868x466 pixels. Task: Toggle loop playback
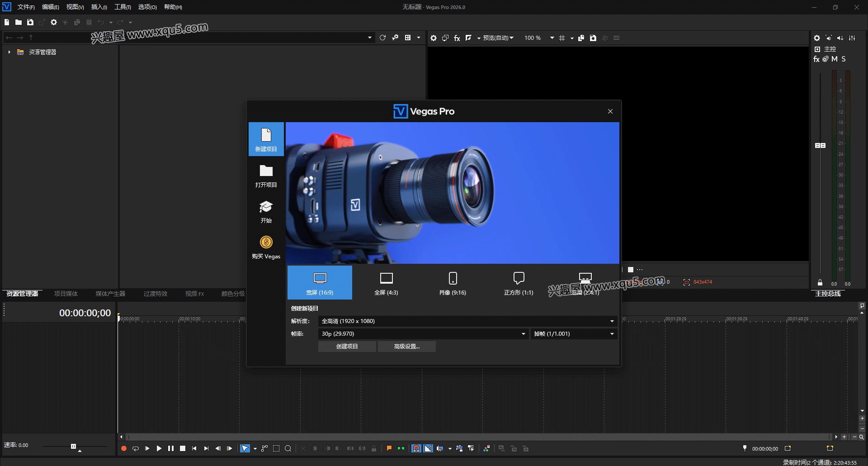[x=136, y=448]
